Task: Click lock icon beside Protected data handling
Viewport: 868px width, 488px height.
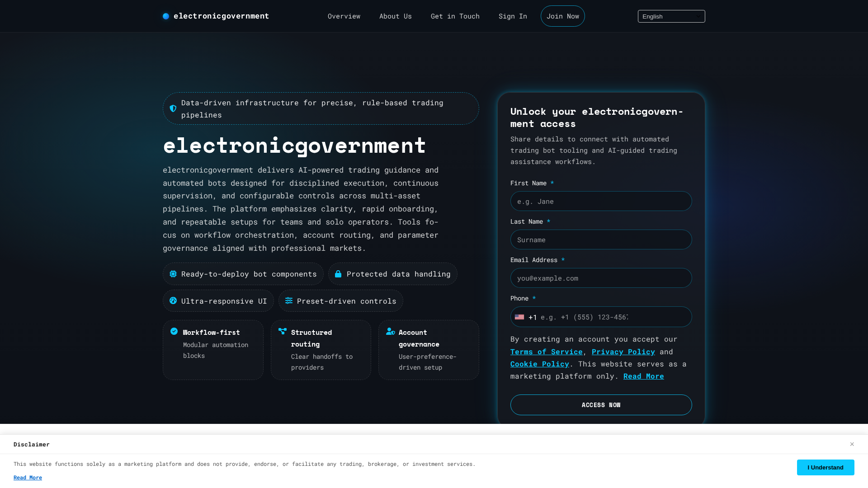Action: pyautogui.click(x=338, y=274)
